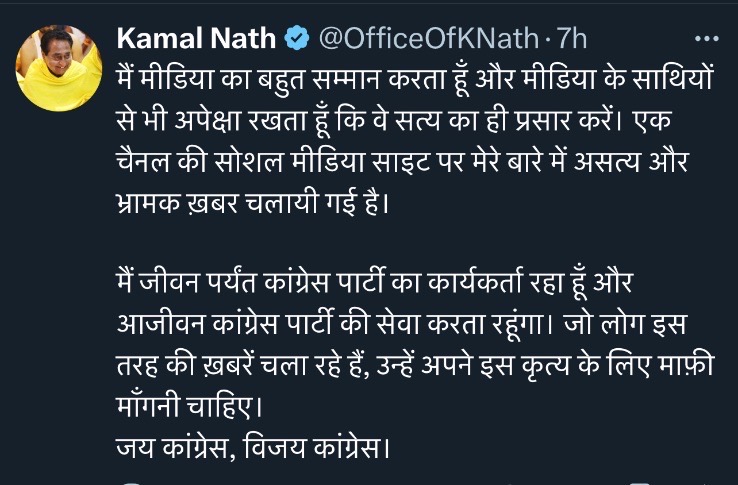Click the Kamal Nath display name
This screenshot has height=485, width=738.
pos(197,39)
